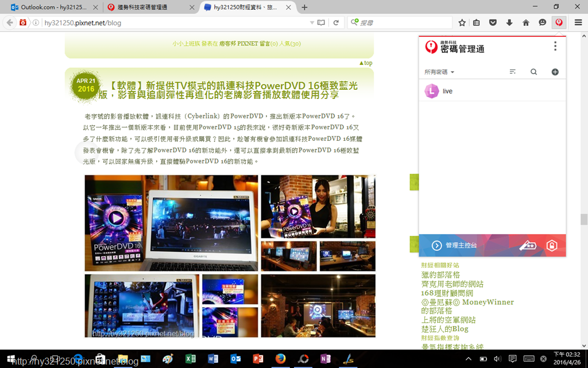Open the touch keyboard from the tray
This screenshot has height=368, width=588.
pos(529,359)
